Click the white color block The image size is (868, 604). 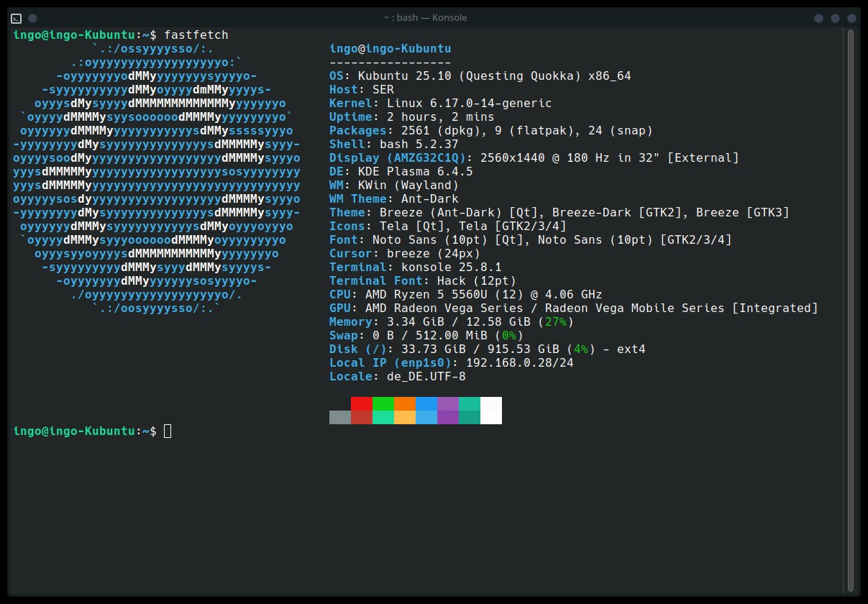[491, 410]
